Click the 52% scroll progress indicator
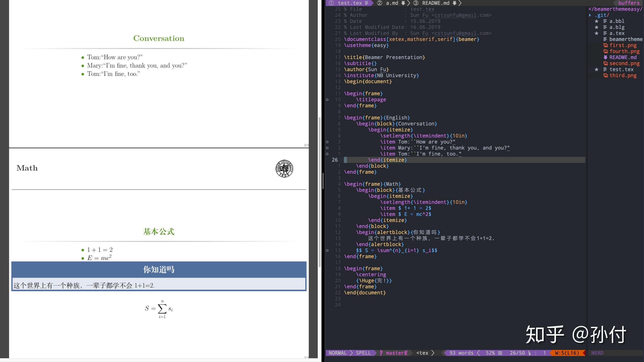Viewport: 644px width, 362px height. [x=490, y=353]
